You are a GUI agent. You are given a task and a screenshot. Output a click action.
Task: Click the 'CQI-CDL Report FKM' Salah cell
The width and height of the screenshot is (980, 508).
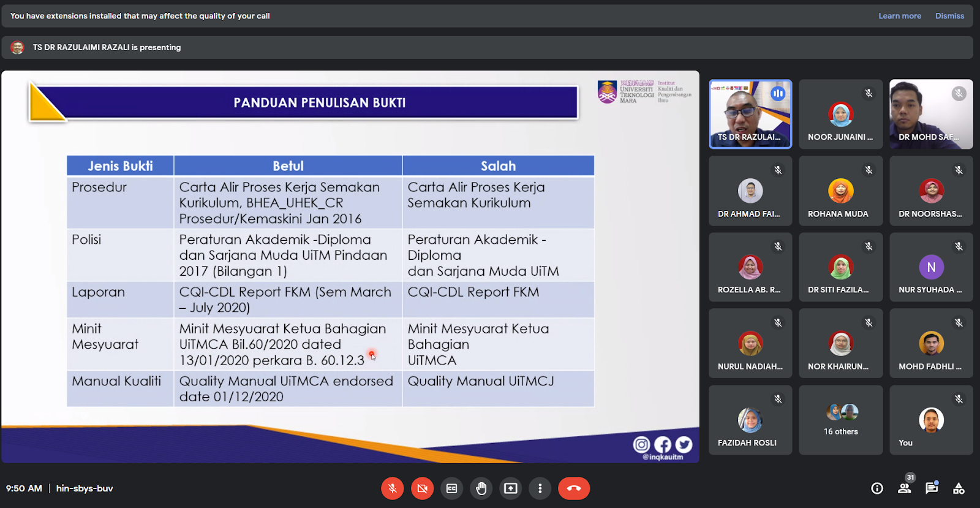498,300
